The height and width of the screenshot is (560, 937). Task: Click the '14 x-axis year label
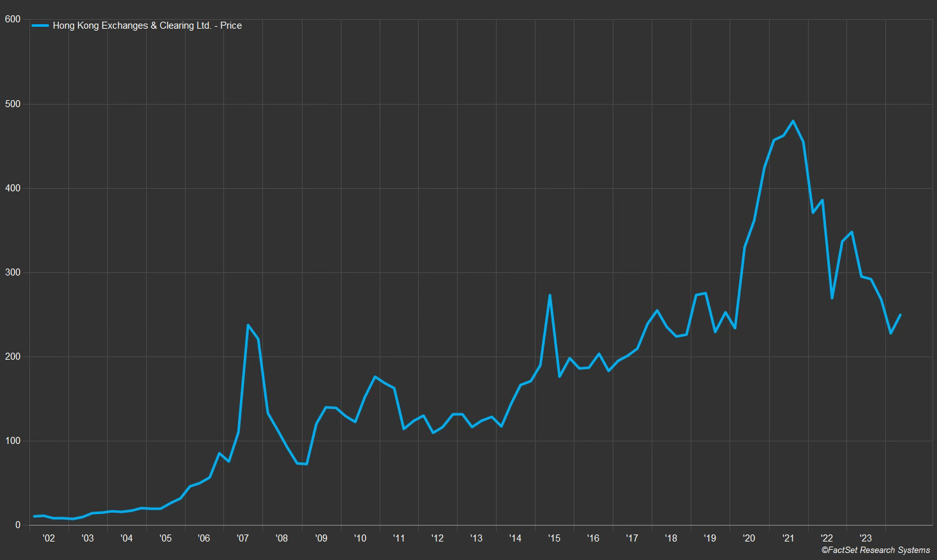coord(515,538)
